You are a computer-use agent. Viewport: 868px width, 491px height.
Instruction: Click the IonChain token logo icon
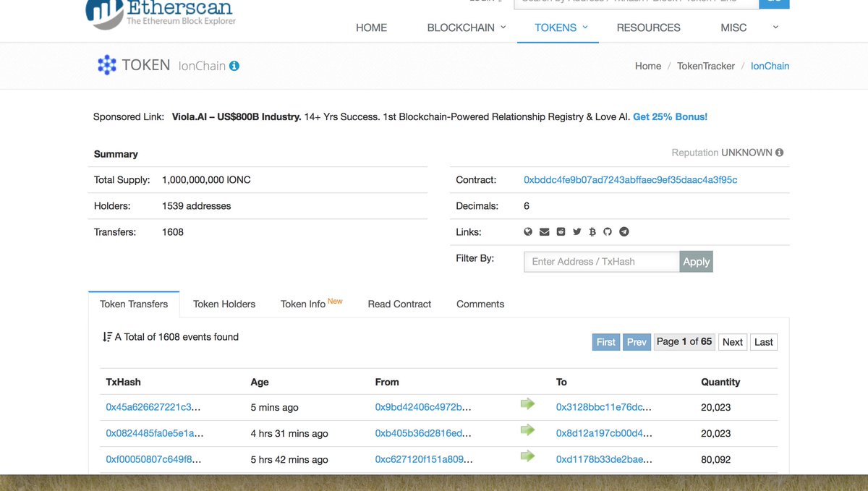coord(107,65)
